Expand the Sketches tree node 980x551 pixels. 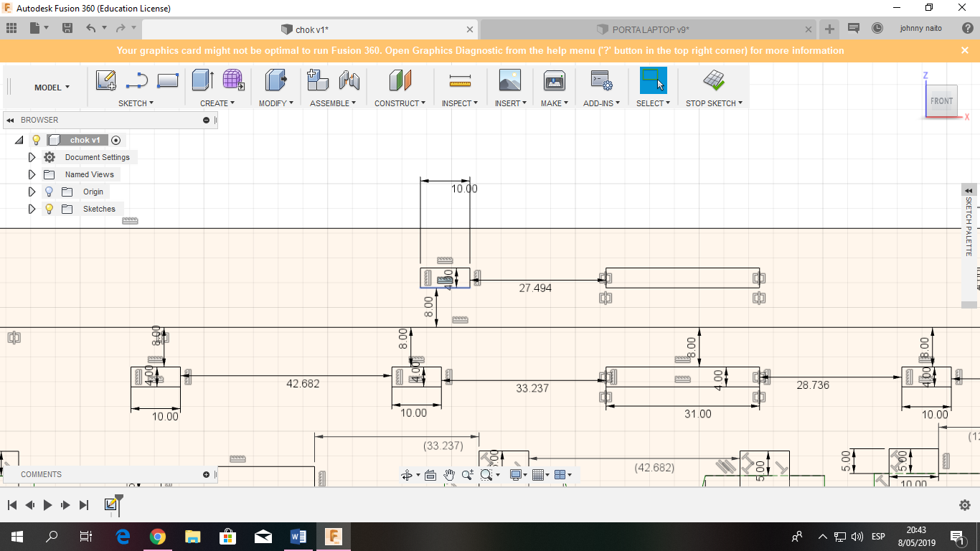pos(32,209)
